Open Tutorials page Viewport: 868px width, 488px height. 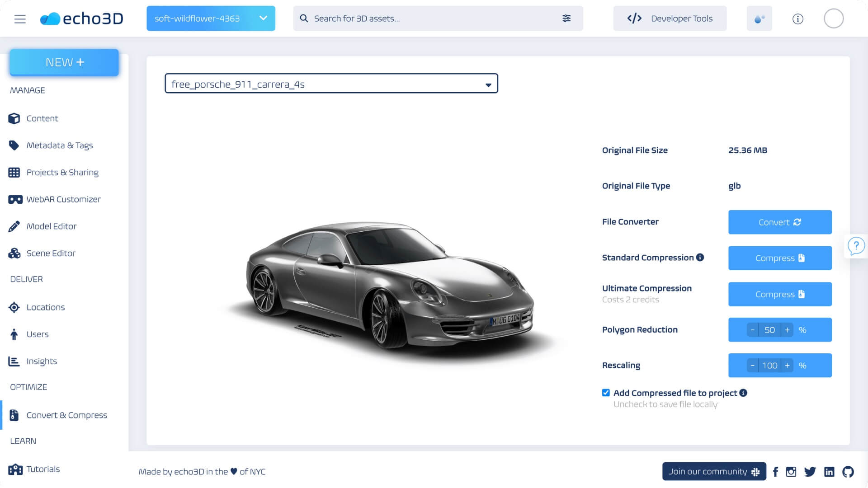(43, 469)
